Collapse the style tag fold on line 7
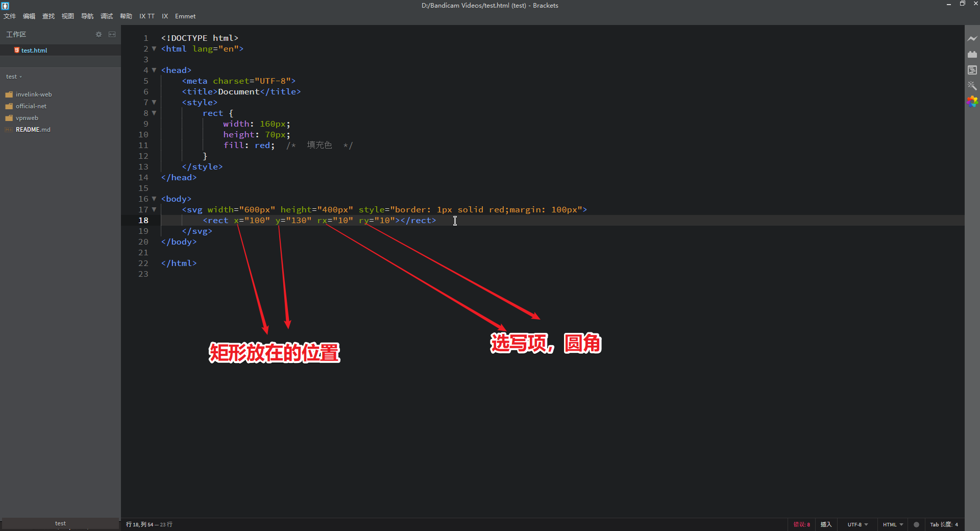The width and height of the screenshot is (980, 531). [154, 103]
